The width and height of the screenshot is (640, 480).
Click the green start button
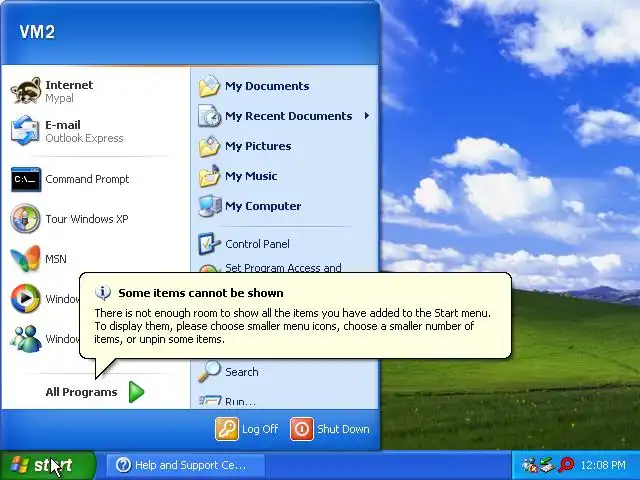point(48,465)
